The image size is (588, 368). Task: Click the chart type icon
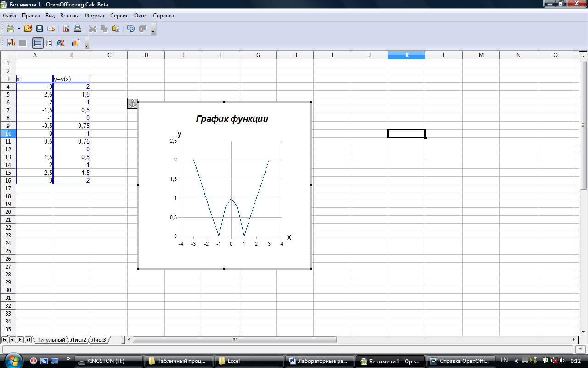(x=11, y=43)
